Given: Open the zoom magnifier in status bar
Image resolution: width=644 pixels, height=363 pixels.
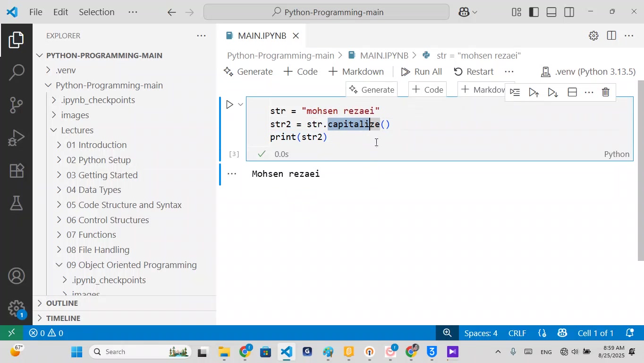Looking at the screenshot, I should [x=447, y=333].
